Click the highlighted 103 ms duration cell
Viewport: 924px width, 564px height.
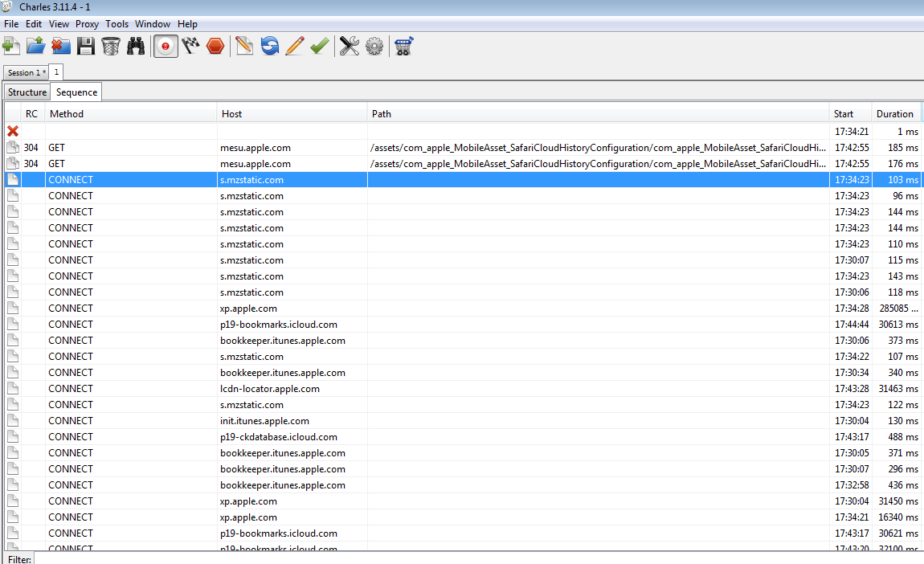[897, 180]
